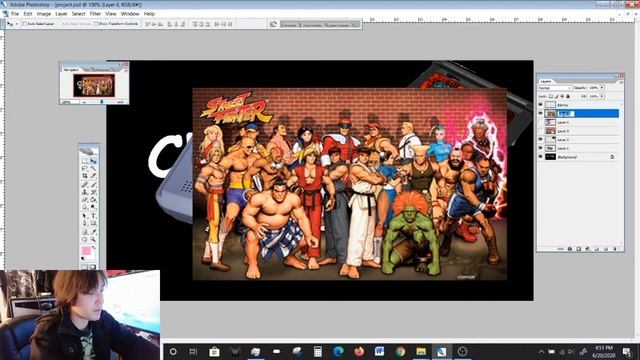640x360 pixels.
Task: Select the Paint Bucket tool
Action: pyautogui.click(x=93, y=200)
